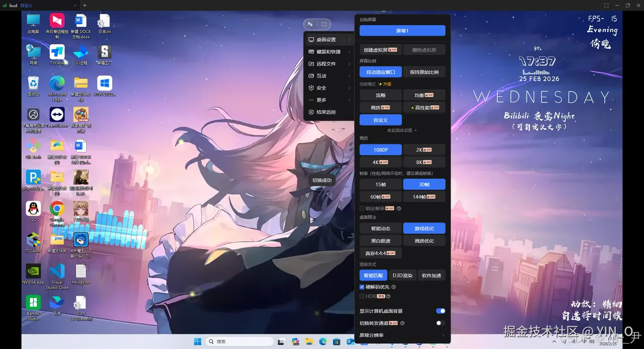Click the mute icon in the session toolbar

[310, 24]
